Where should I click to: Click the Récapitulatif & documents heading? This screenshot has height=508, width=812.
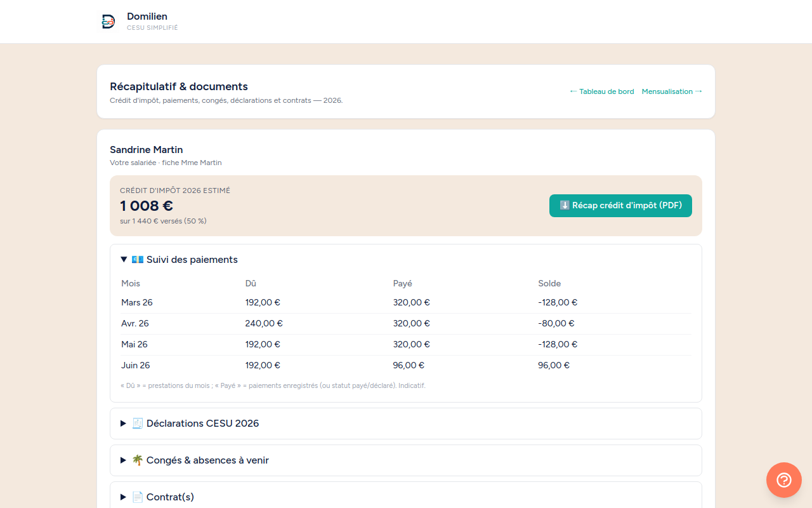(x=179, y=86)
